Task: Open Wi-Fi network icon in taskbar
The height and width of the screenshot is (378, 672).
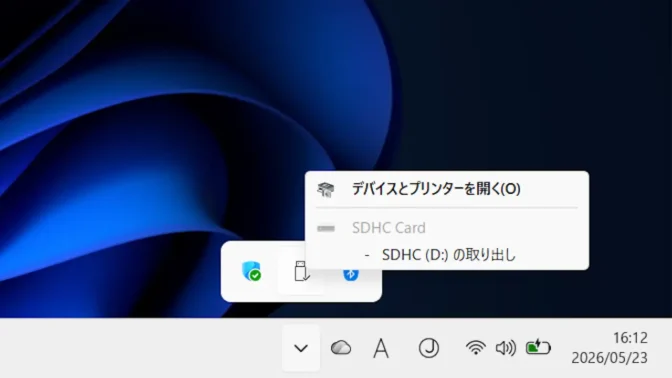Action: [x=476, y=348]
